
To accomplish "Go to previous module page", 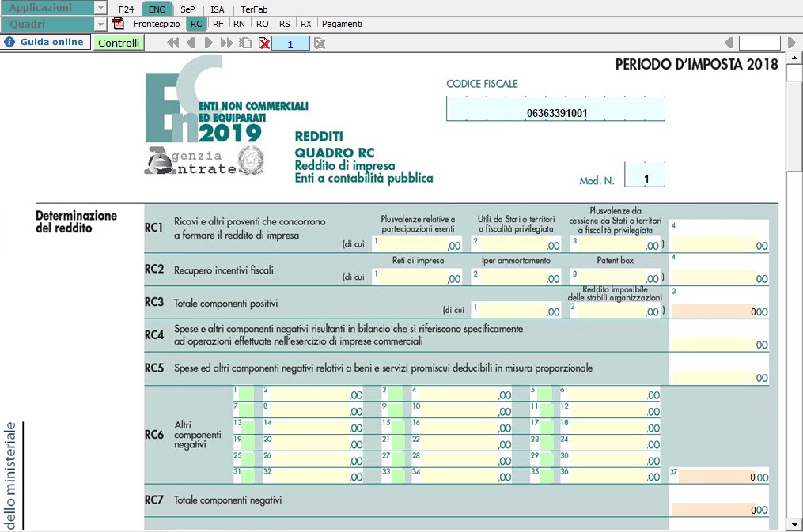I will click(191, 43).
